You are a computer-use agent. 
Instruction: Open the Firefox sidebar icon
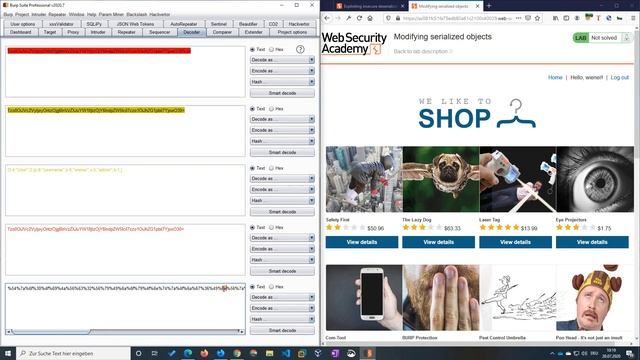point(566,18)
